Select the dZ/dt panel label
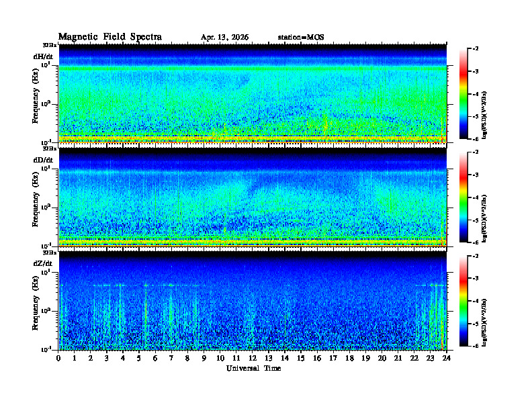This screenshot has width=532, height=411. click(x=43, y=263)
